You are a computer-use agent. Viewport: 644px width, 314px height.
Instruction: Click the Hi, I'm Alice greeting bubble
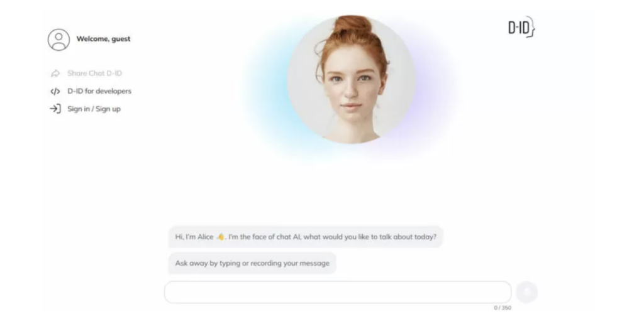[x=306, y=237]
